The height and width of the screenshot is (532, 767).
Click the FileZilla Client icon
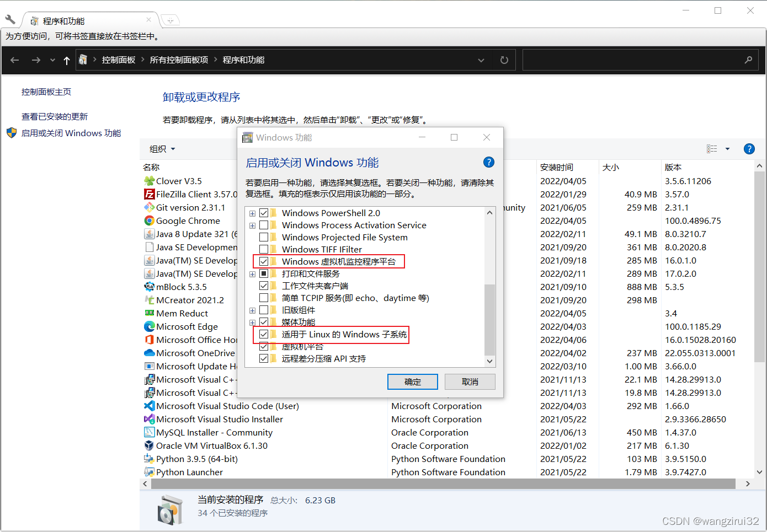click(149, 194)
